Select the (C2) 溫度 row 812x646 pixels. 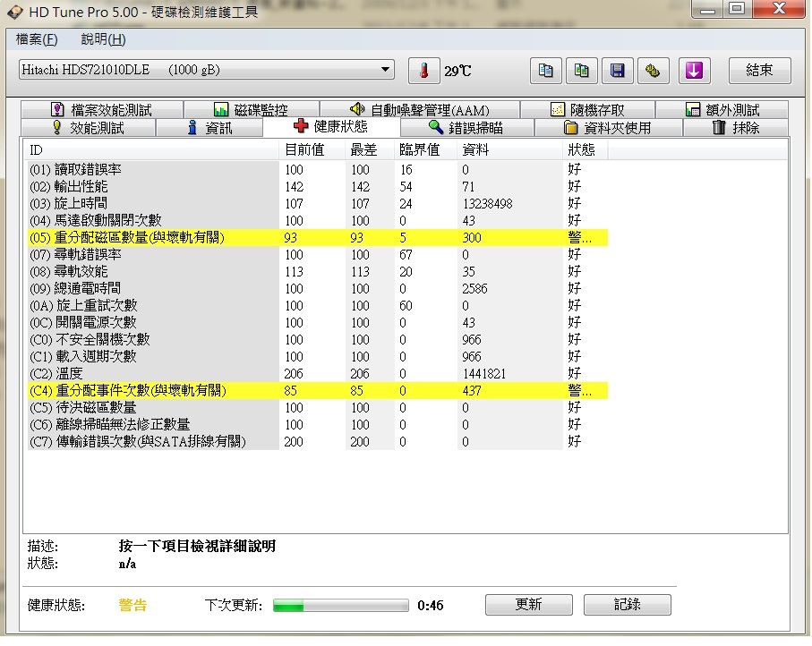(318, 373)
